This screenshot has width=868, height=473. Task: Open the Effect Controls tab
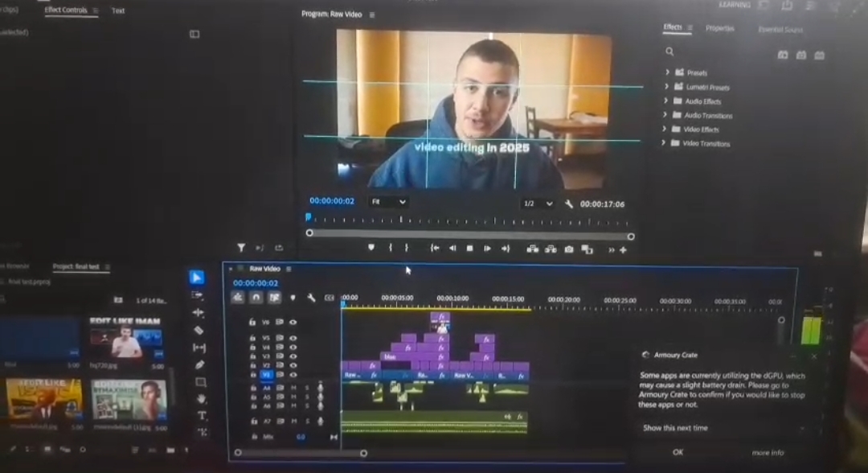coord(65,10)
